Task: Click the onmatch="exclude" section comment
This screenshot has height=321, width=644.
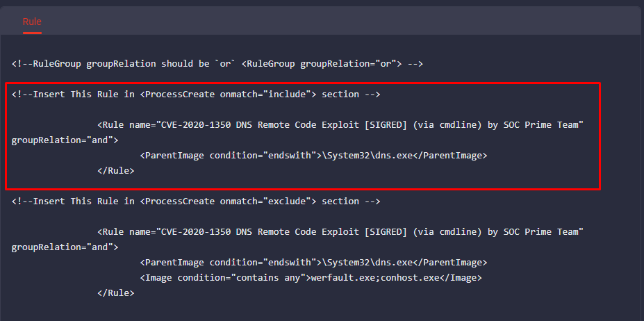Action: (195, 201)
